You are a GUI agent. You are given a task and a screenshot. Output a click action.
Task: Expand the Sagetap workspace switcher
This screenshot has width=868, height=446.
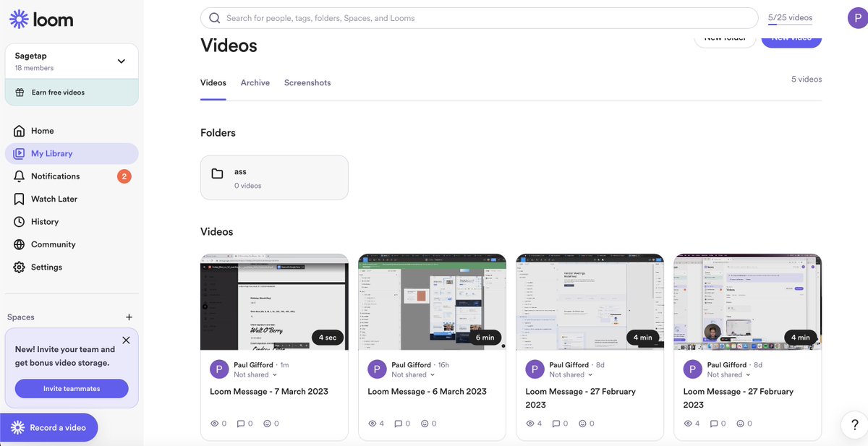coord(121,61)
